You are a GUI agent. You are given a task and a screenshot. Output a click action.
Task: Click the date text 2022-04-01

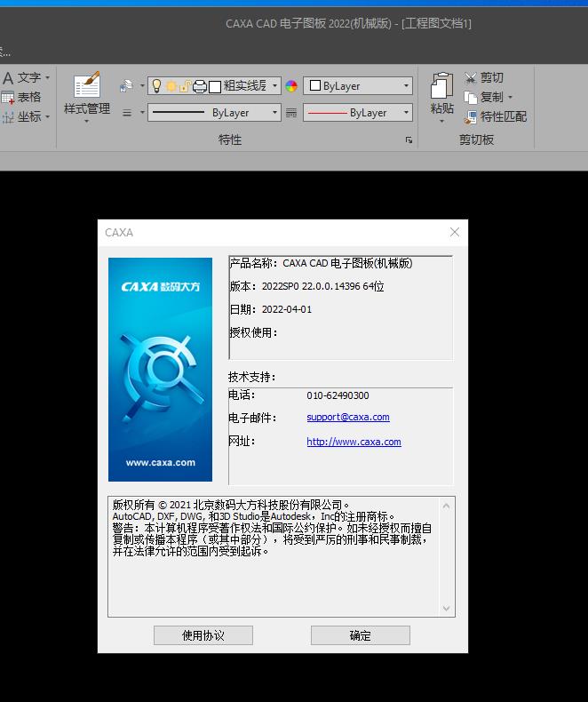pyautogui.click(x=287, y=309)
